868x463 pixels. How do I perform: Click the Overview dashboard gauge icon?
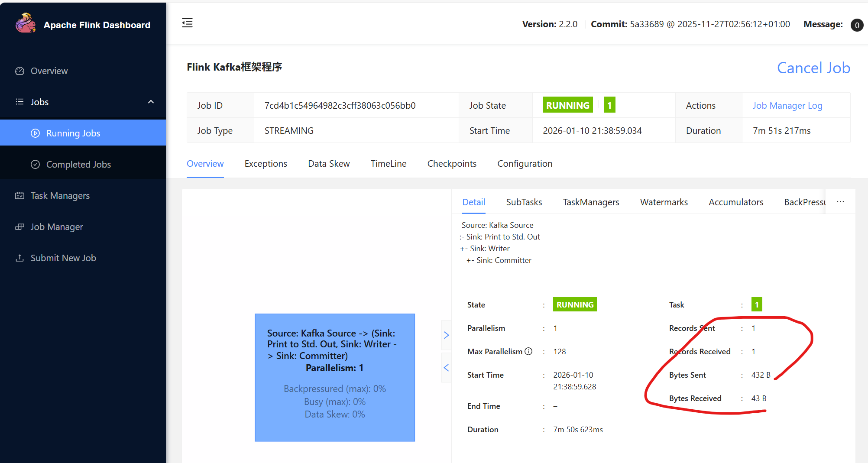click(19, 71)
